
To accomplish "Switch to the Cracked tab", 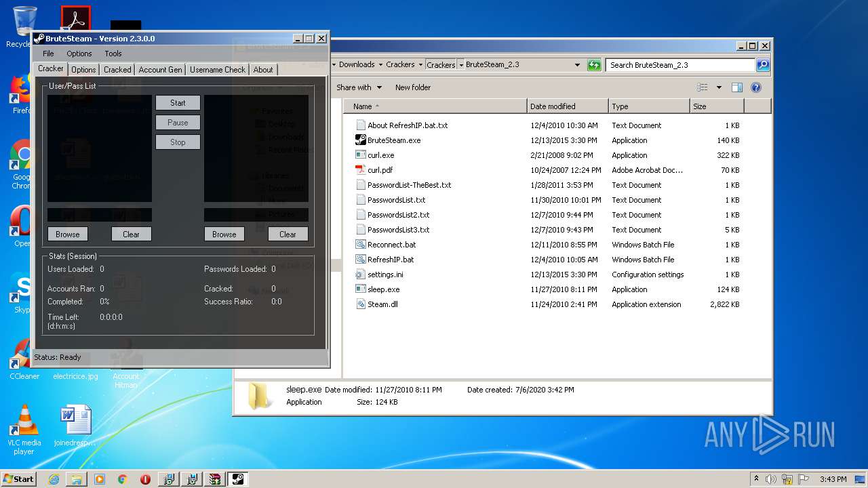I will click(x=117, y=69).
